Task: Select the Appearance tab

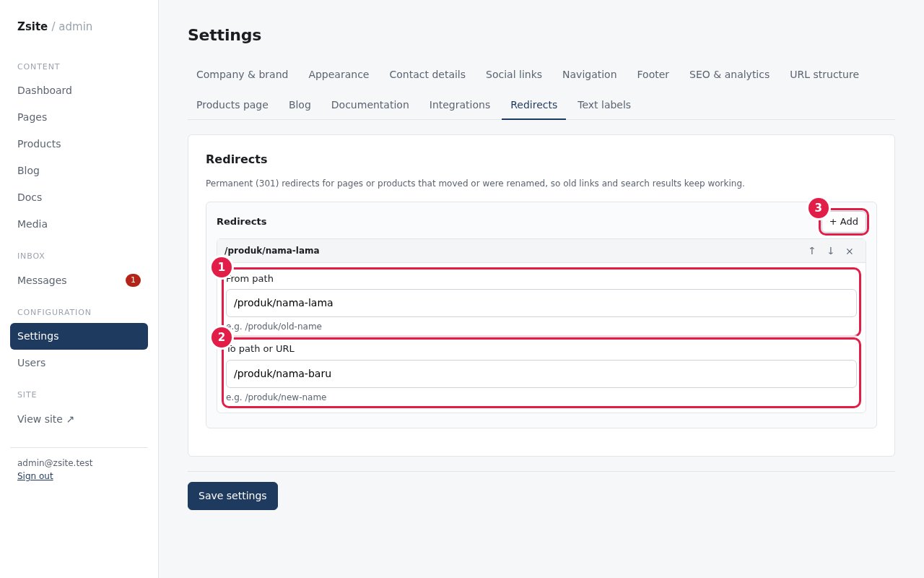Action: pos(339,74)
